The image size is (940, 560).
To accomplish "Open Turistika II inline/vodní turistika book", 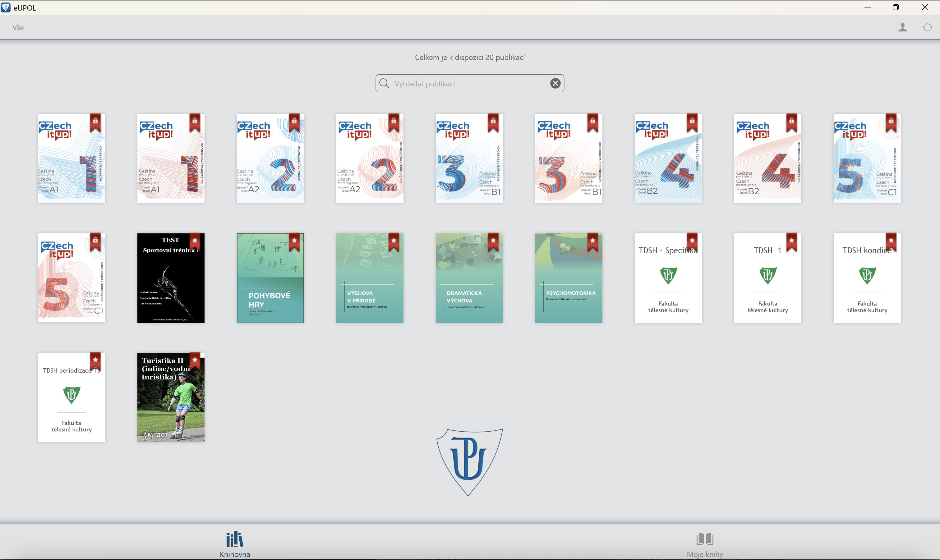I will [x=171, y=397].
